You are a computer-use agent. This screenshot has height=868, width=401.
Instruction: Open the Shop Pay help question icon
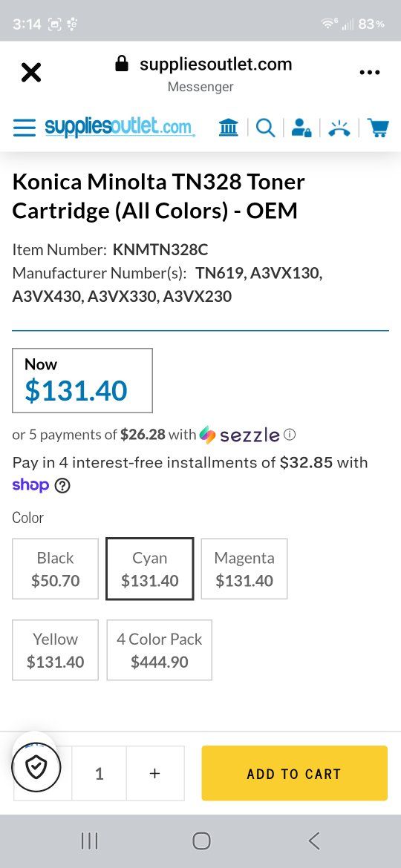[x=62, y=485]
